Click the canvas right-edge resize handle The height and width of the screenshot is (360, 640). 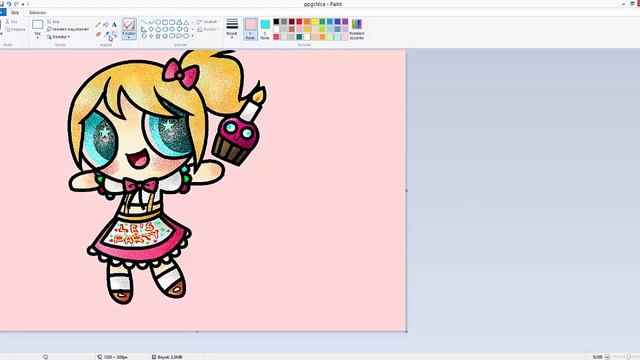(407, 190)
